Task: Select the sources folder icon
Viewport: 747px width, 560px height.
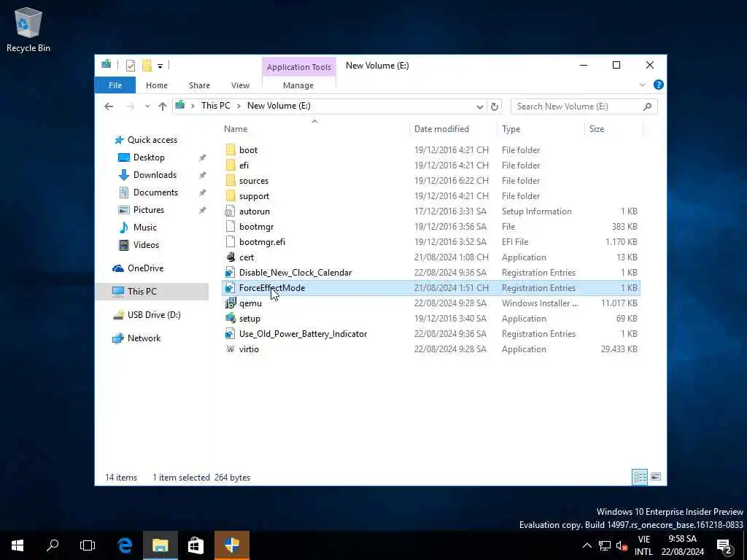Action: click(x=231, y=181)
